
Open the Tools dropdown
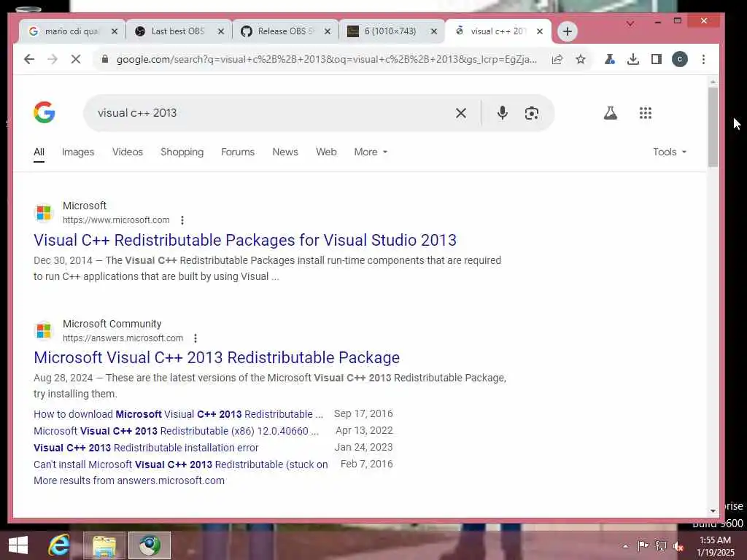pyautogui.click(x=670, y=152)
